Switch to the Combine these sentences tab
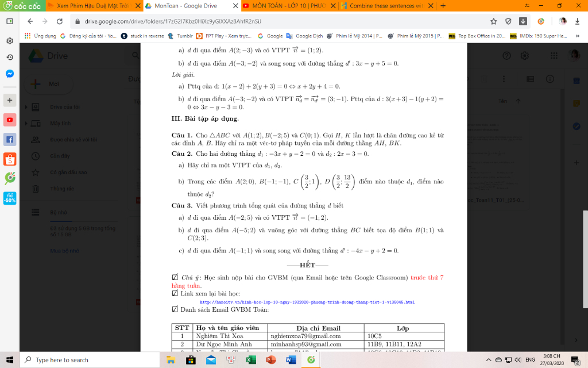Screen dimensions: 588x368 click(x=386, y=6)
